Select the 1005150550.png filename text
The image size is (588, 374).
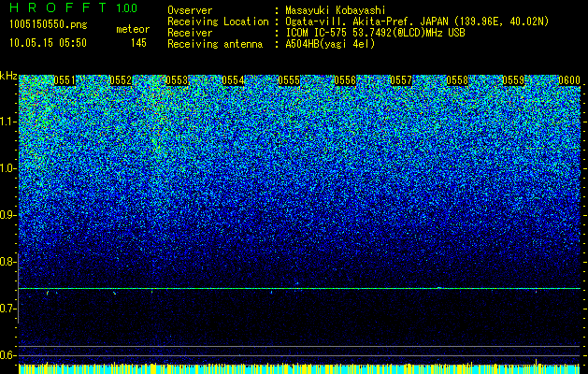(49, 24)
